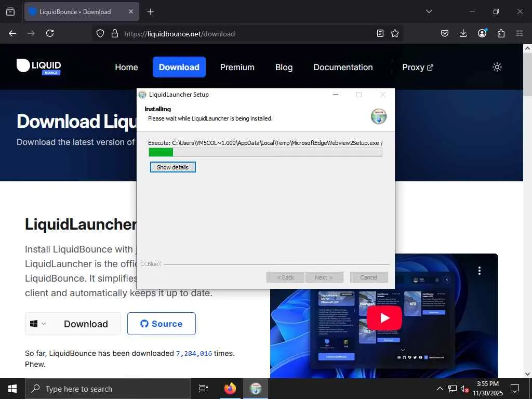Go to the Blog nav item

click(284, 67)
